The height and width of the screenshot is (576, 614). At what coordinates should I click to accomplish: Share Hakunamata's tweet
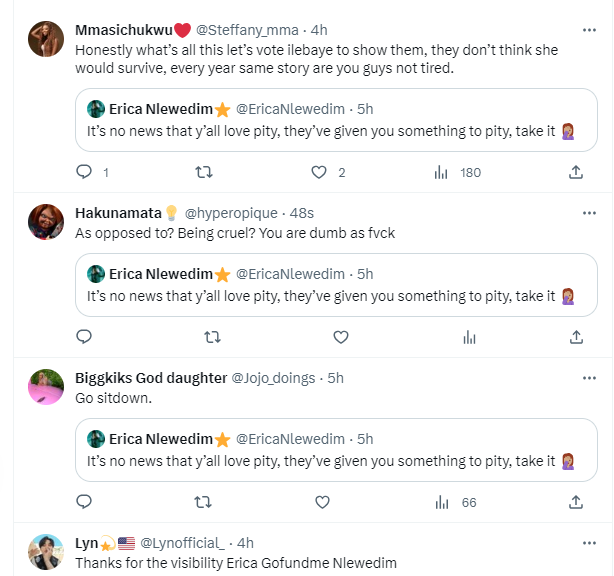point(576,337)
